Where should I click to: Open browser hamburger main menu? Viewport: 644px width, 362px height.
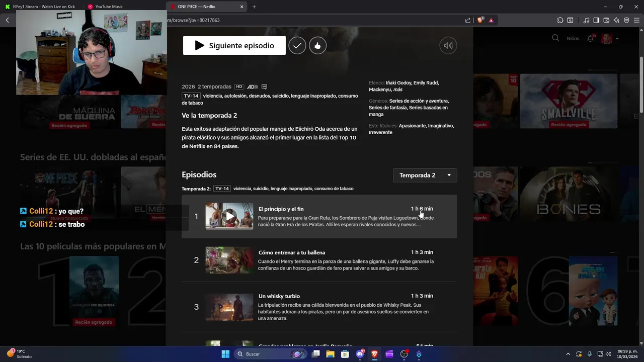pos(636,20)
